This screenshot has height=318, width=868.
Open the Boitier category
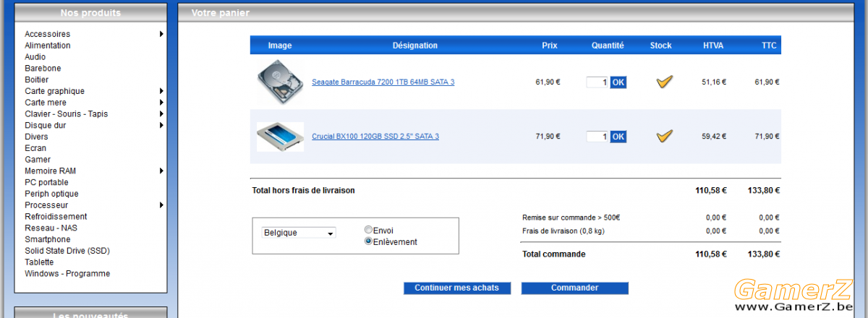[36, 79]
